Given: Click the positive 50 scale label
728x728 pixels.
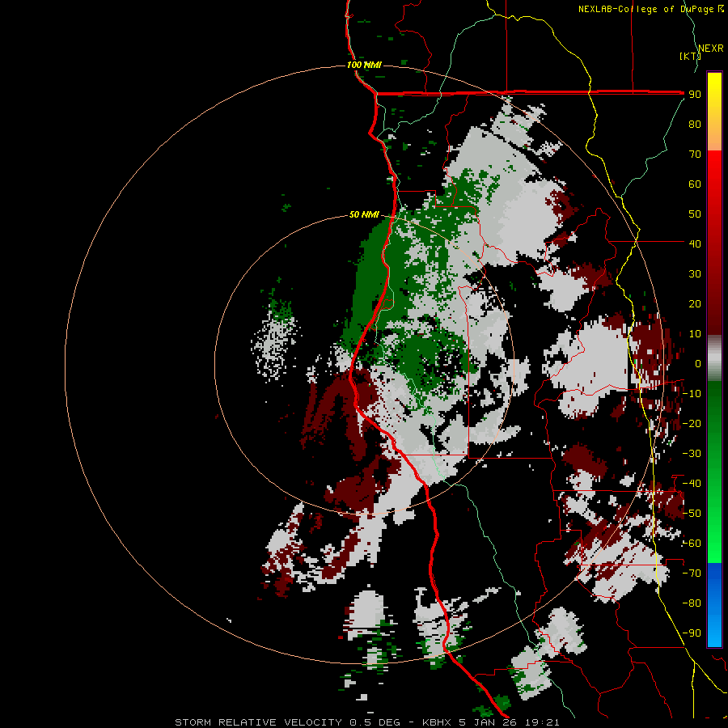Looking at the screenshot, I should (695, 214).
